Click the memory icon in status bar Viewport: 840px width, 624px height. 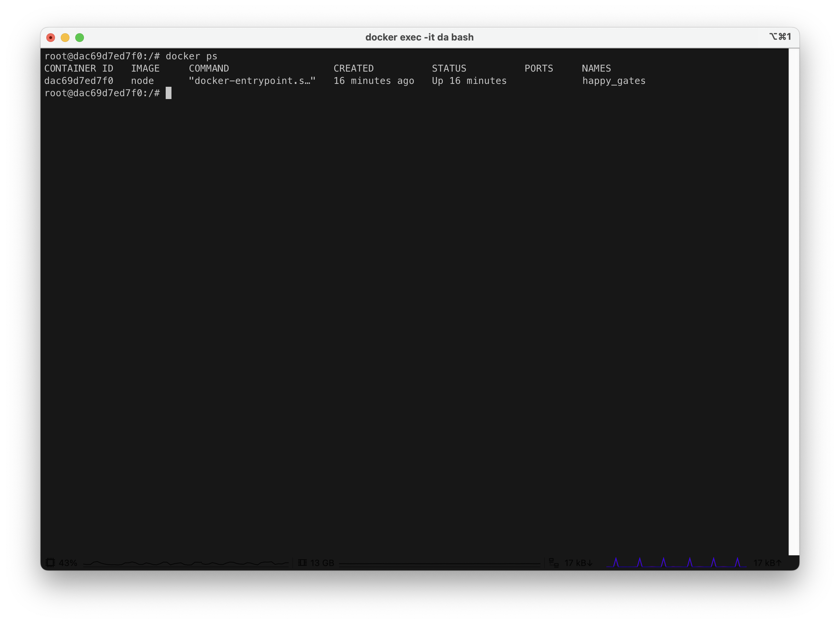[302, 563]
